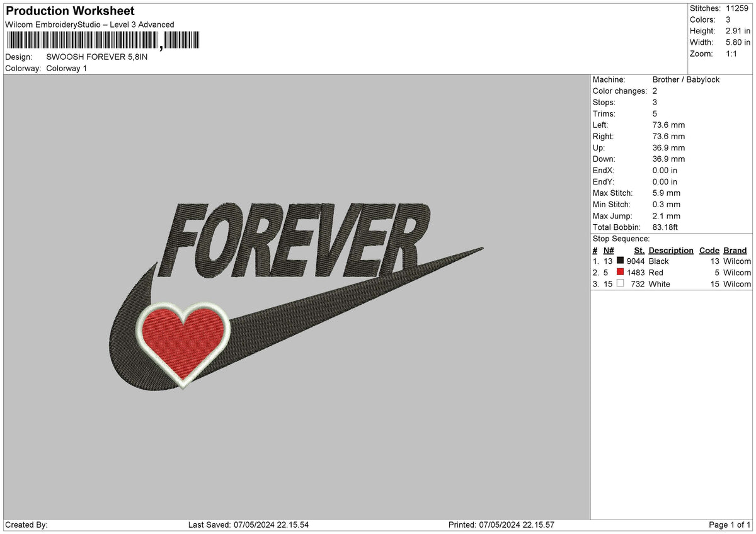Screen dimensions: 756x534
Task: Click the 'Last Saved: 07/05/2024 22.15.54' text
Action: click(248, 525)
